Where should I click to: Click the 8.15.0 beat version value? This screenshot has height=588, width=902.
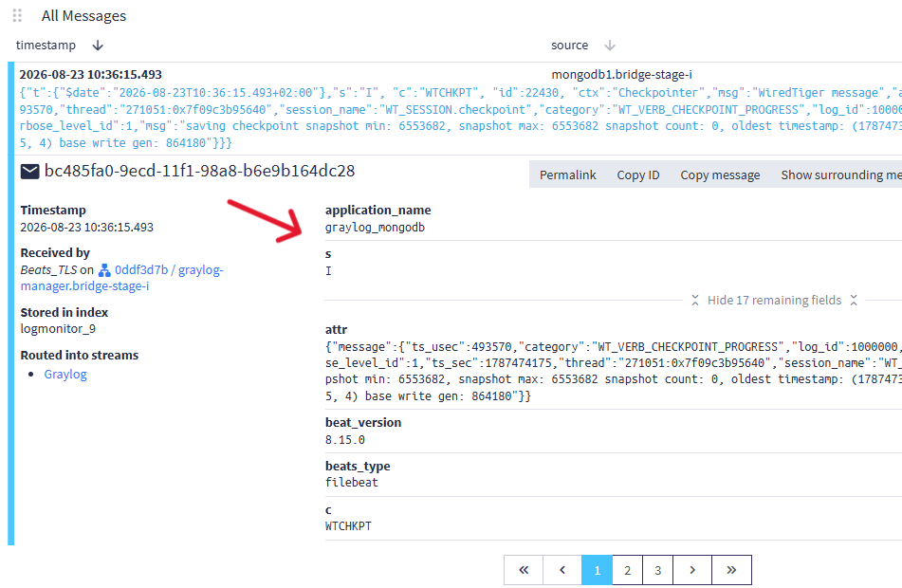pos(345,440)
